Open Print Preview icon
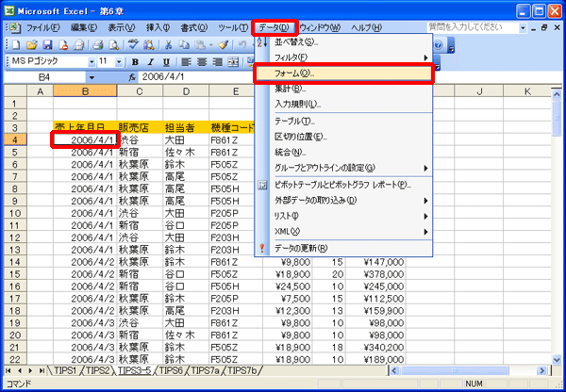Screen dimensions: 566x392 pyautogui.click(x=114, y=44)
